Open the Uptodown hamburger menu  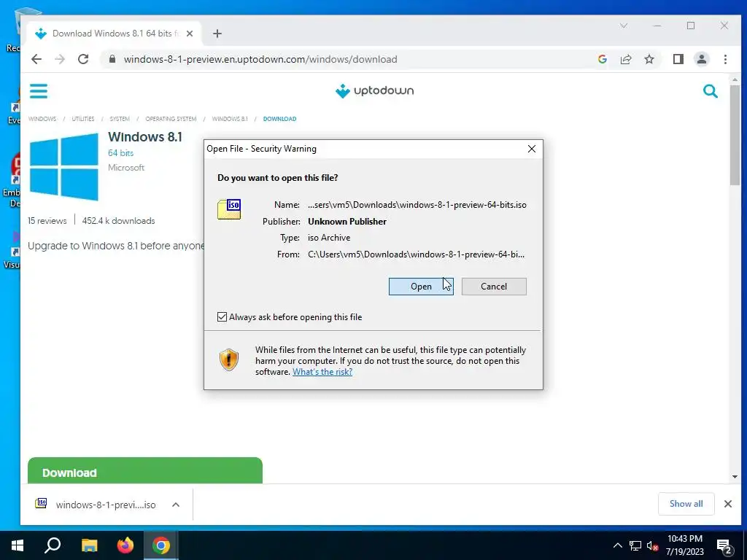39,91
